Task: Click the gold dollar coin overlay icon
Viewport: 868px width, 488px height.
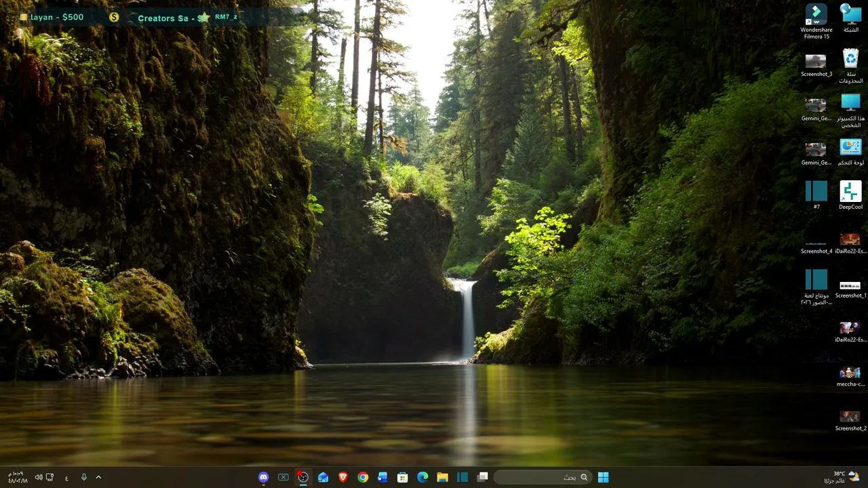Action: click(114, 17)
